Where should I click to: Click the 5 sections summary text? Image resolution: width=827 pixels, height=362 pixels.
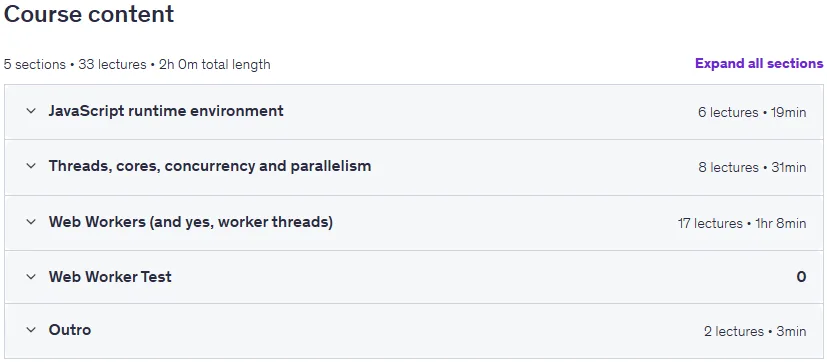(35, 64)
